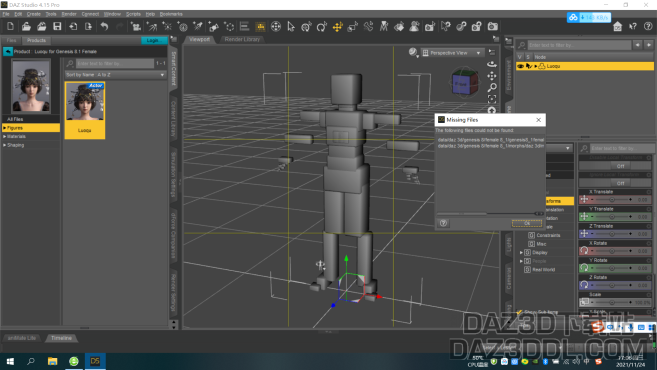657x370 pixels.
Task: Open the Scripts menu
Action: click(133, 14)
